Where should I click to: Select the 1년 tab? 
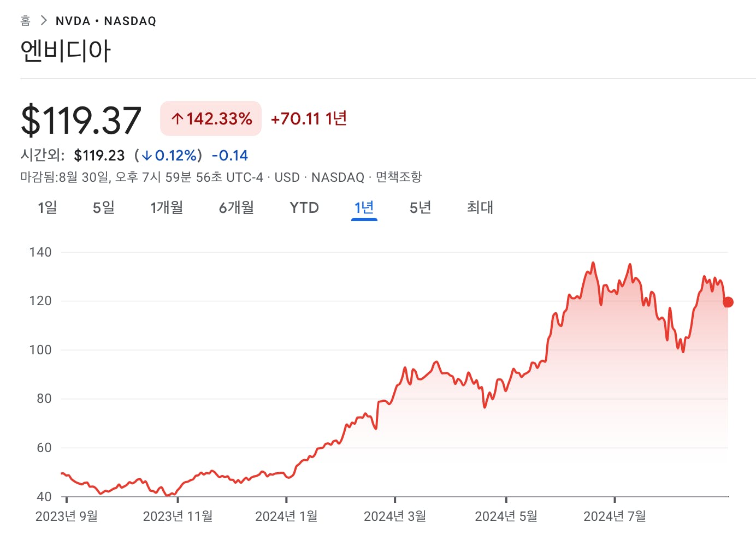point(364,207)
